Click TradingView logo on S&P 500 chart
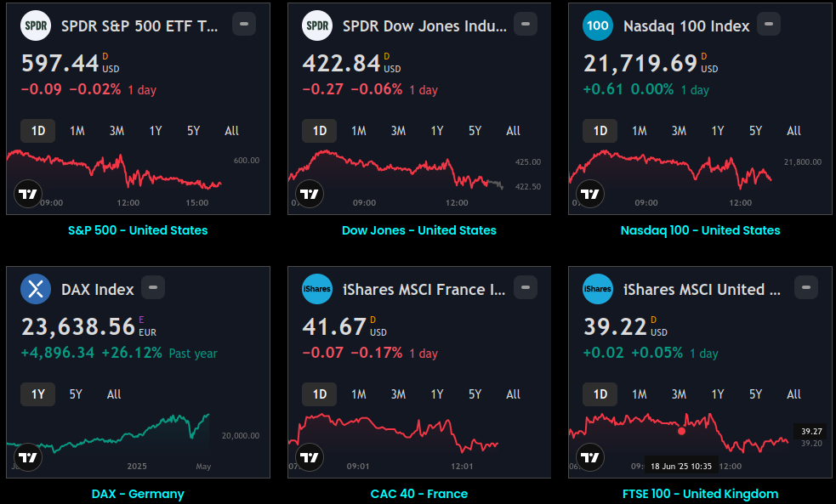Viewport: 836px width, 504px height. pos(29,194)
